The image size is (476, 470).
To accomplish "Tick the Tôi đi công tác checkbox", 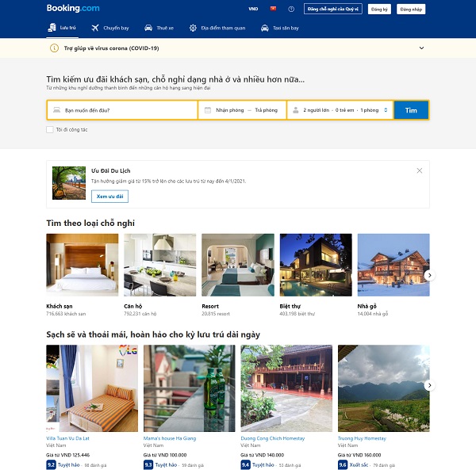I will 50,129.
